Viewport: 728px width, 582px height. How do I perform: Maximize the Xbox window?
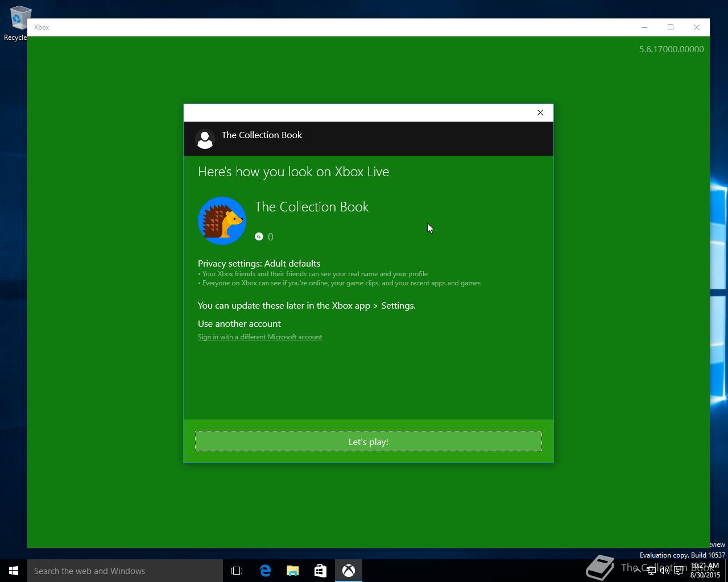671,27
